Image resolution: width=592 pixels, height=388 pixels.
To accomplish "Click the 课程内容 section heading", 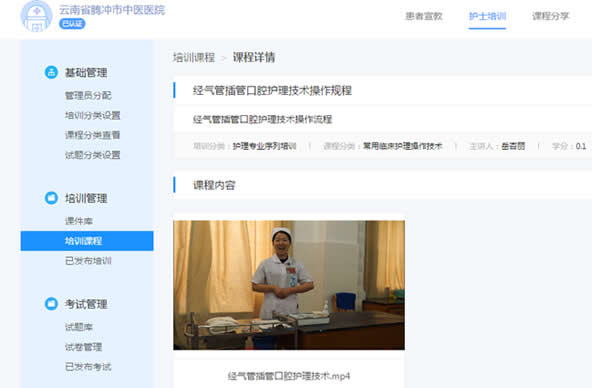I will pyautogui.click(x=214, y=185).
